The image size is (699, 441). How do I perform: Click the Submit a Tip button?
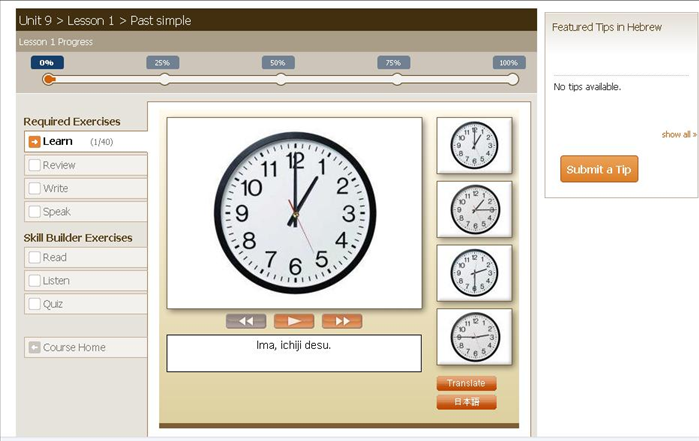click(x=599, y=169)
